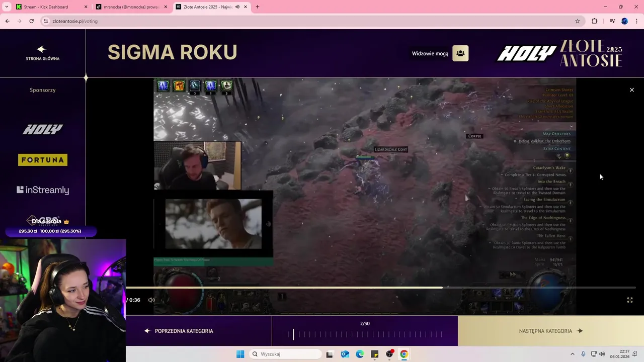Open the Windows Start menu
This screenshot has width=644, height=362.
click(240, 354)
